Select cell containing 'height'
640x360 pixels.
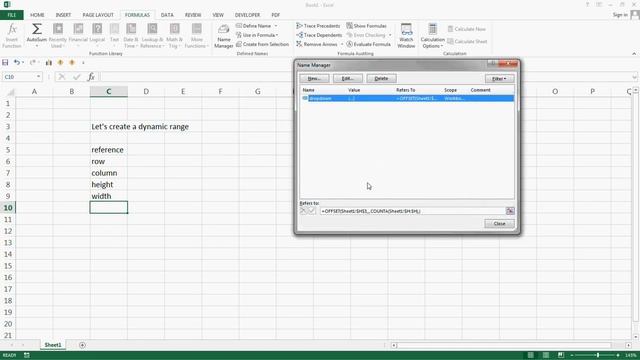click(x=109, y=184)
